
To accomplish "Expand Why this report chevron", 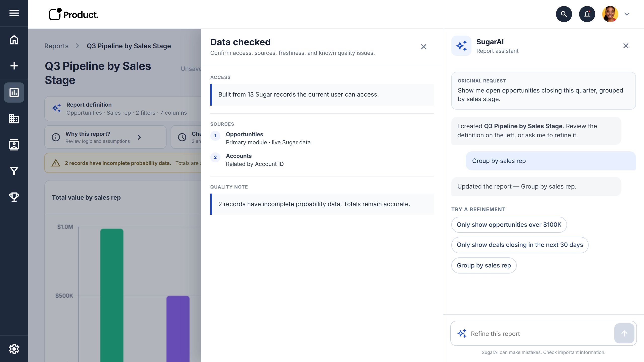I will click(139, 137).
